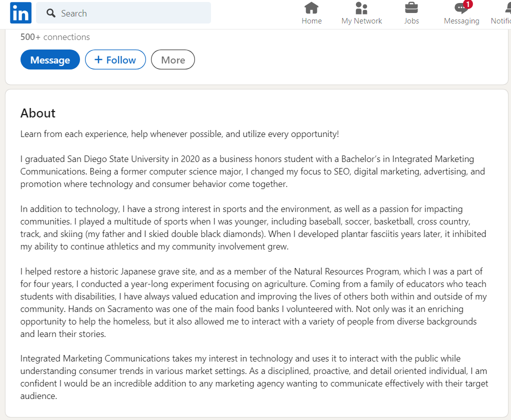Follow this profile using the Follow button

click(115, 59)
